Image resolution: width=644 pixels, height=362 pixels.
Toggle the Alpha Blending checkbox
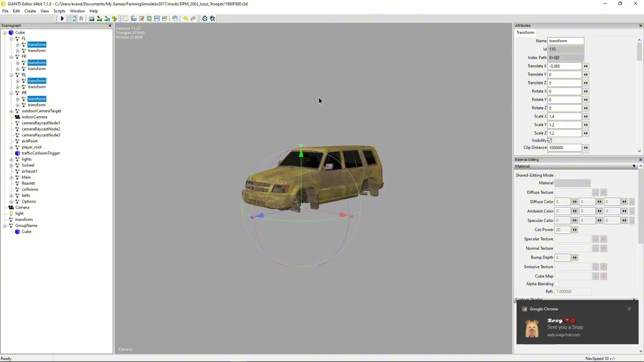tap(556, 284)
